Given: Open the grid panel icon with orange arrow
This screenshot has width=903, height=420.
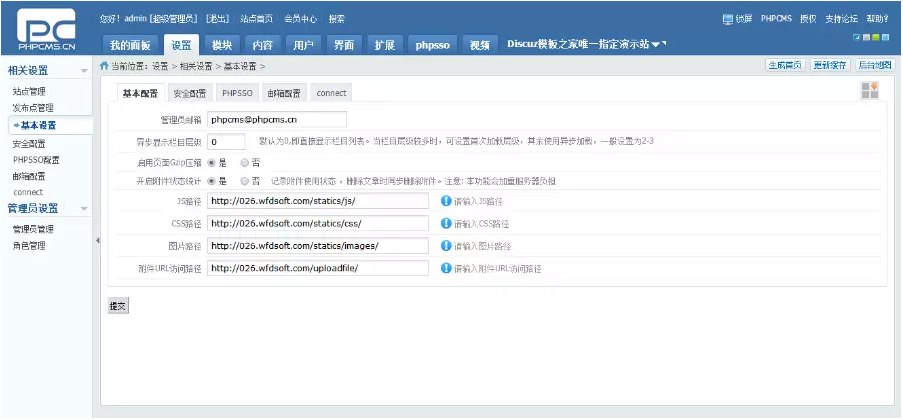Looking at the screenshot, I should point(869,91).
